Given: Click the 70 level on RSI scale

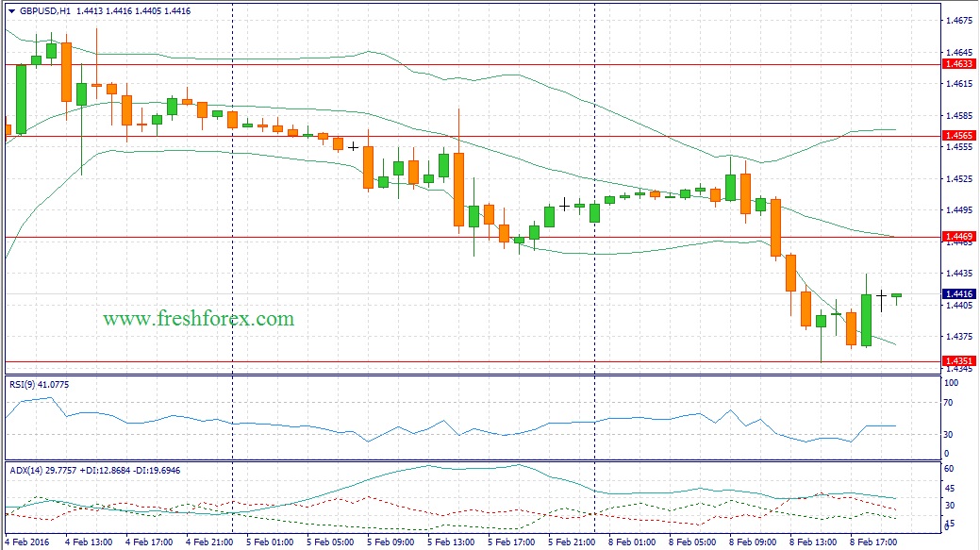Looking at the screenshot, I should 949,403.
